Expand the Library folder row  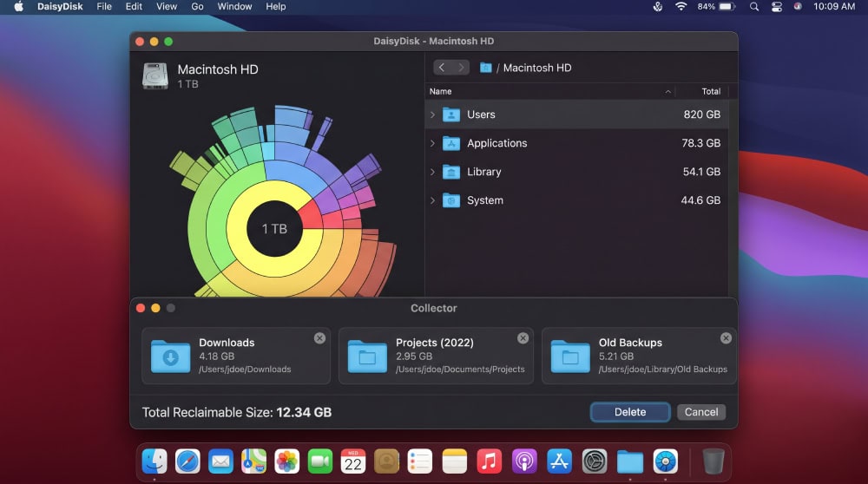[432, 172]
